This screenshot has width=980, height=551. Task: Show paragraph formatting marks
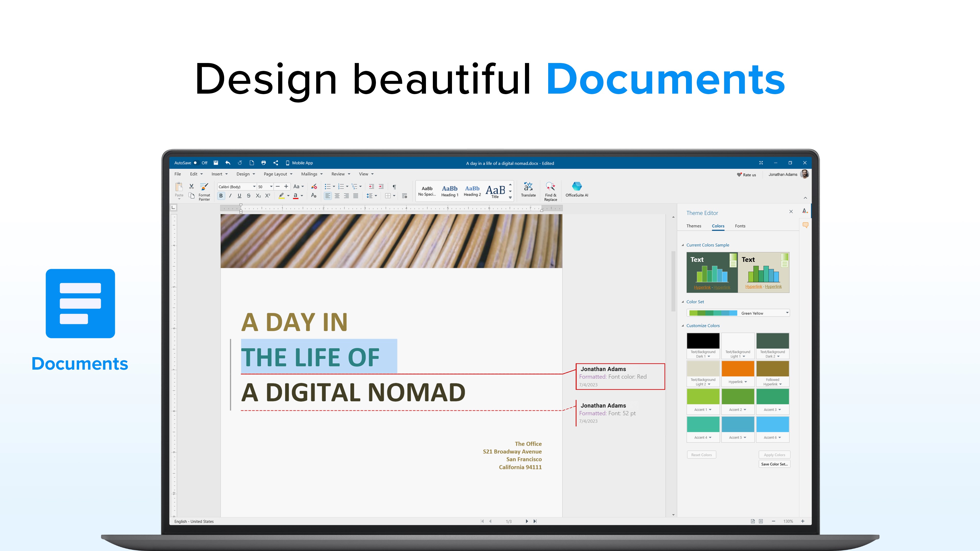[x=395, y=187]
